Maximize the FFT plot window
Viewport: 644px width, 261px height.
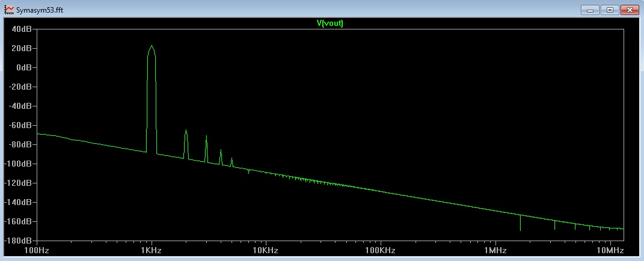coord(610,10)
